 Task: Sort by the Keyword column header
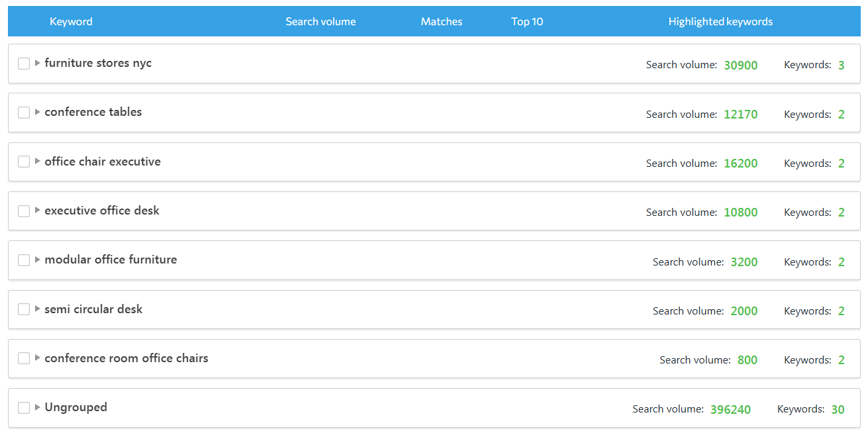pyautogui.click(x=71, y=21)
